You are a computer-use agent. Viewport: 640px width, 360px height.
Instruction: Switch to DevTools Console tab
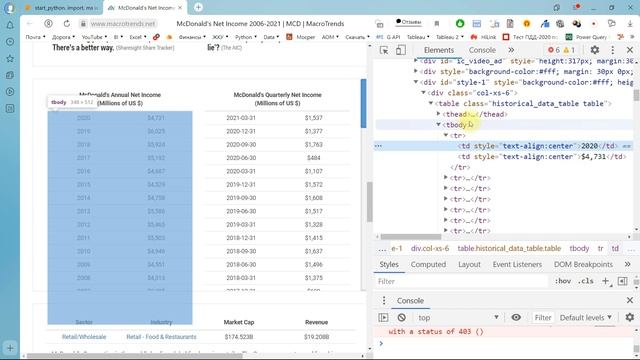coord(482,50)
